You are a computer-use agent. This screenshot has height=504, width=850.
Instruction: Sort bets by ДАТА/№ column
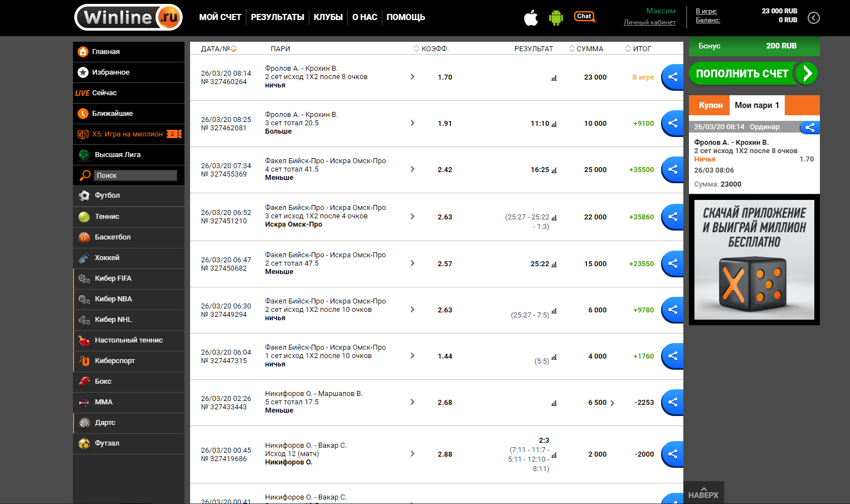pos(218,49)
